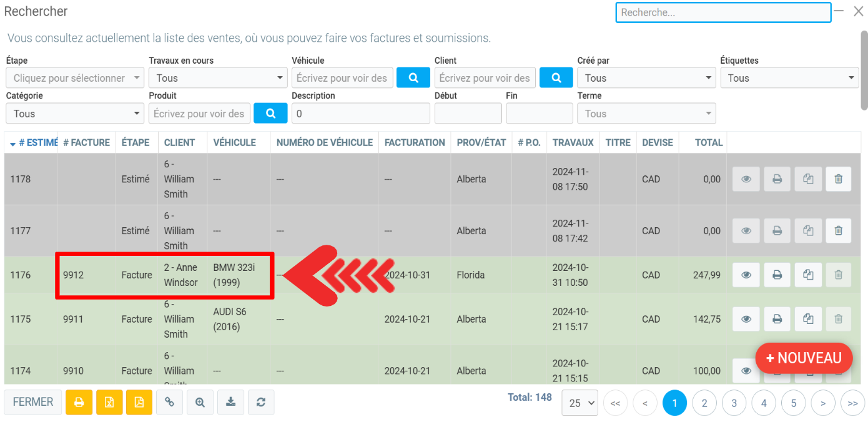
Task: Click the refresh list icon
Action: point(261,403)
